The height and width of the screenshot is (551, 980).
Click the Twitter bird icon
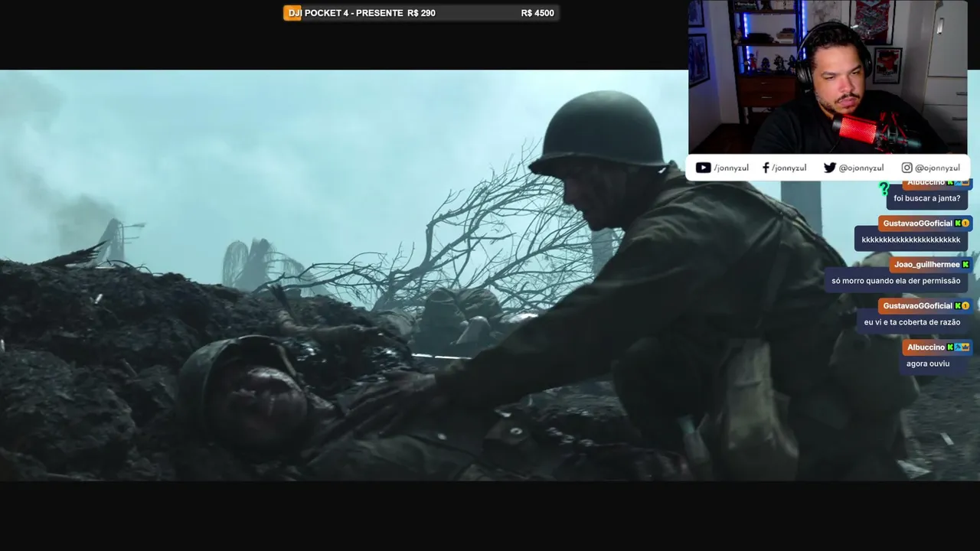coord(829,168)
